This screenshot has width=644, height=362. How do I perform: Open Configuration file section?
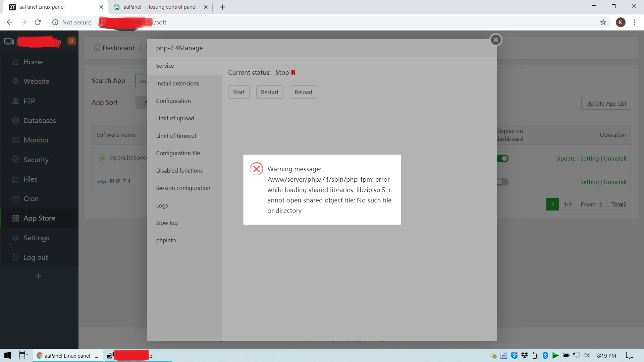[x=178, y=153]
